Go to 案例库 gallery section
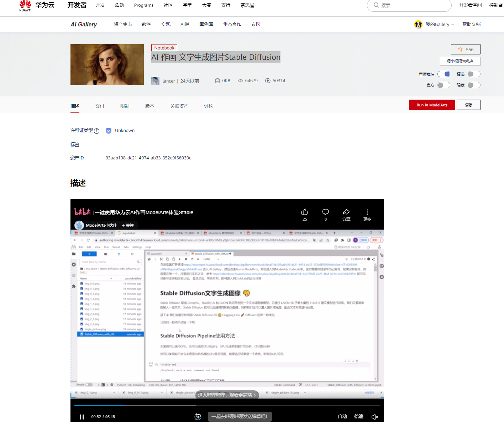Image resolution: width=504 pixels, height=422 pixels. coord(206,24)
